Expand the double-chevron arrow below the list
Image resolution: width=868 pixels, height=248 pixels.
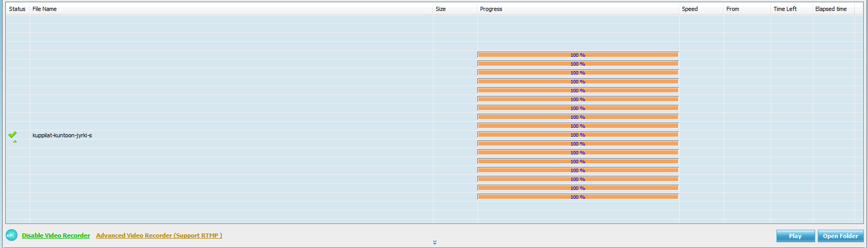(435, 242)
